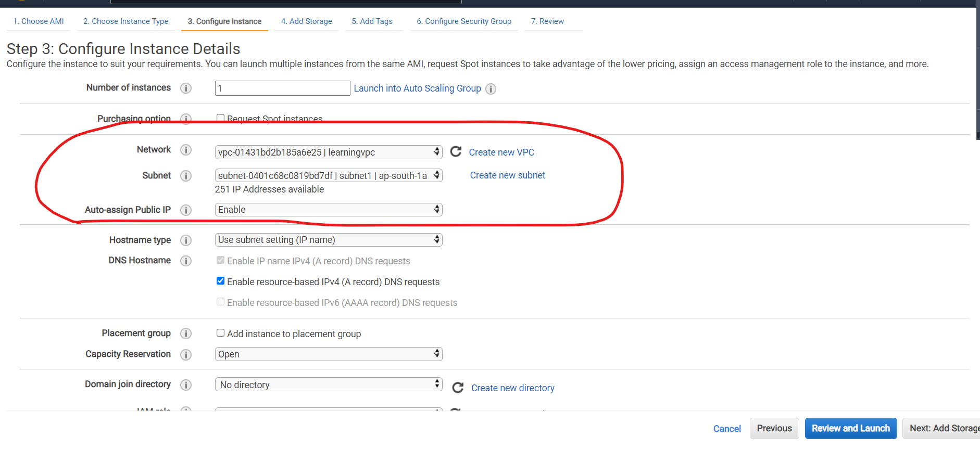Click Cancel link at bottom
Viewport: 980px width, 449px height.
tap(727, 429)
